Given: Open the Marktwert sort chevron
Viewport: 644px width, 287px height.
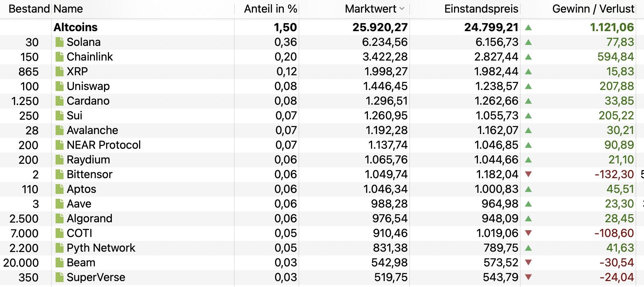Looking at the screenshot, I should (x=402, y=9).
